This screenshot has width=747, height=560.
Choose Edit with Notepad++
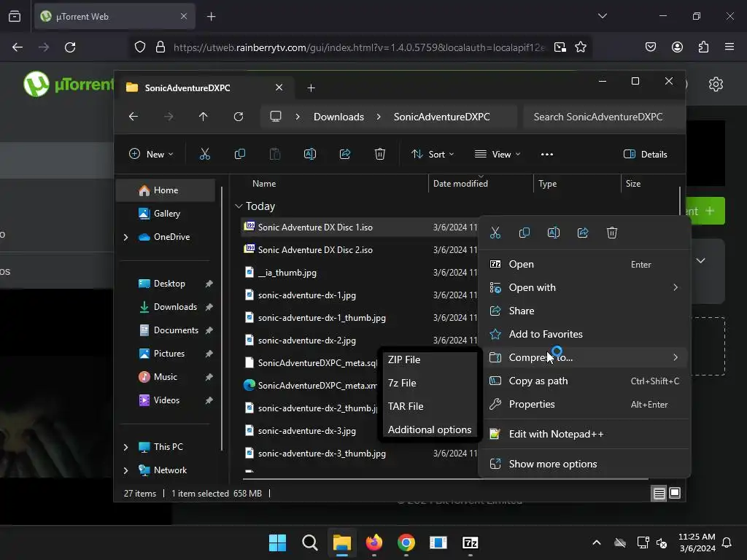click(x=584, y=435)
